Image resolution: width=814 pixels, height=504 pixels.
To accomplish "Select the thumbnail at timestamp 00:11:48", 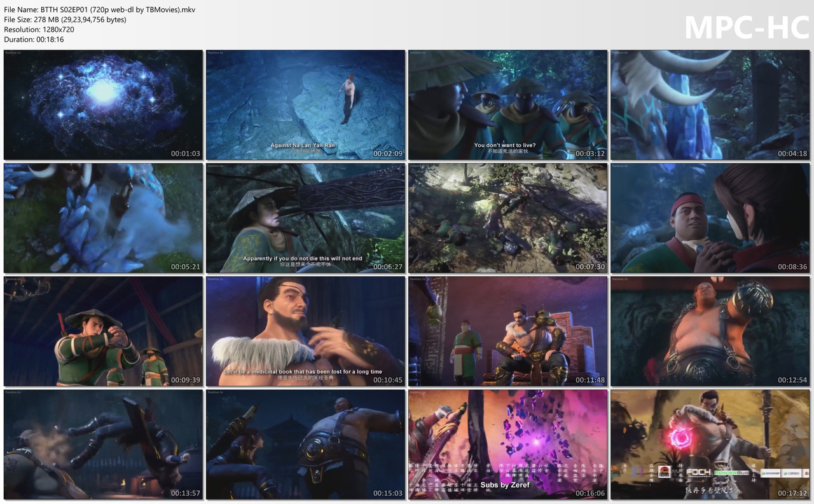I will (507, 331).
